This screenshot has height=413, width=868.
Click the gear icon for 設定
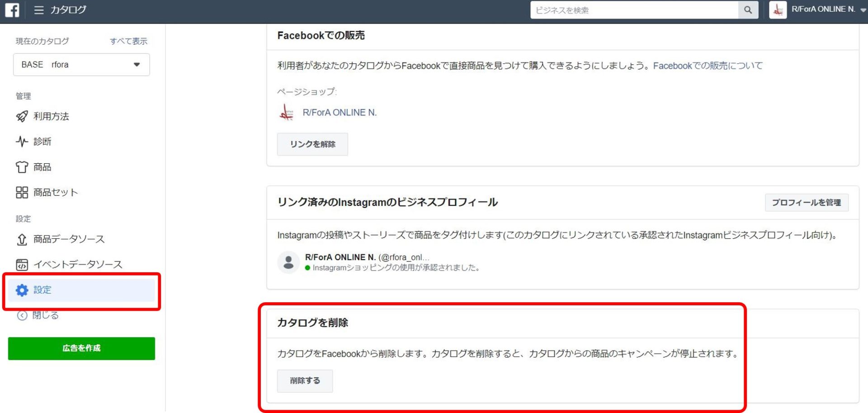pos(22,290)
